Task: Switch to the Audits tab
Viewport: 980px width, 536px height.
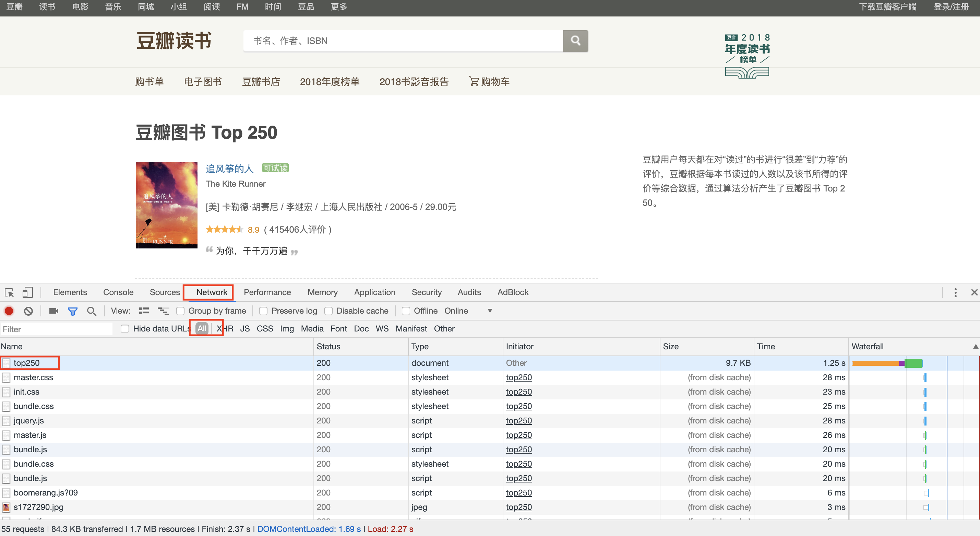Action: click(469, 292)
